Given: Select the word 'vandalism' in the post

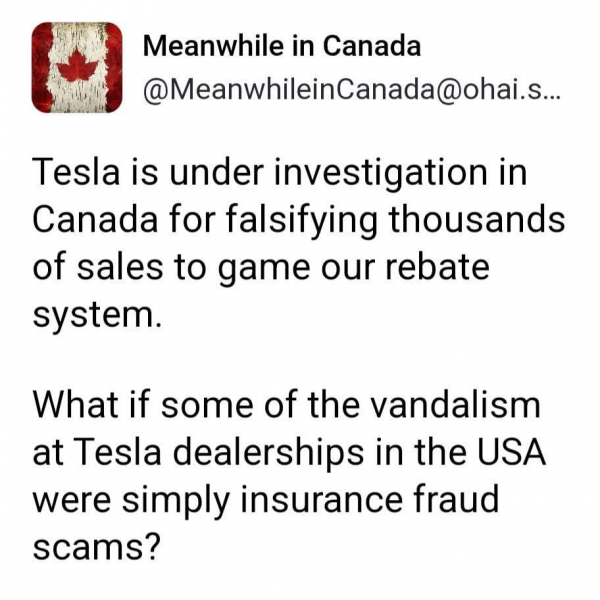Looking at the screenshot, I should pyautogui.click(x=455, y=405).
